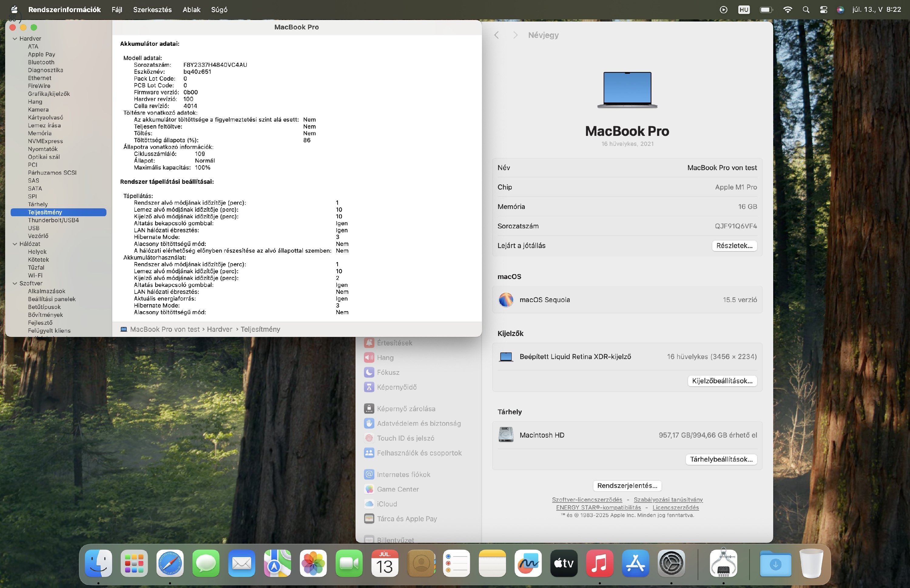Screen dimensions: 910x588
Task: Open Launchpad in the Dock
Action: [x=134, y=563]
